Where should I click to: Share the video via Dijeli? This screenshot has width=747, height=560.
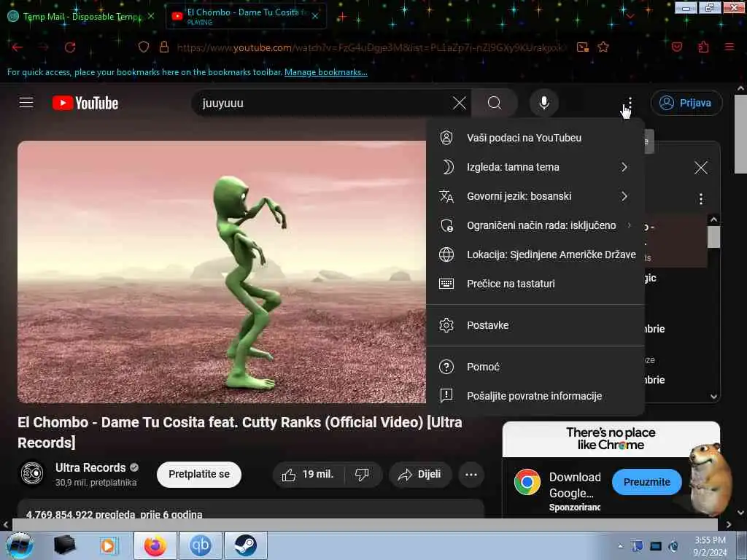[x=419, y=474]
